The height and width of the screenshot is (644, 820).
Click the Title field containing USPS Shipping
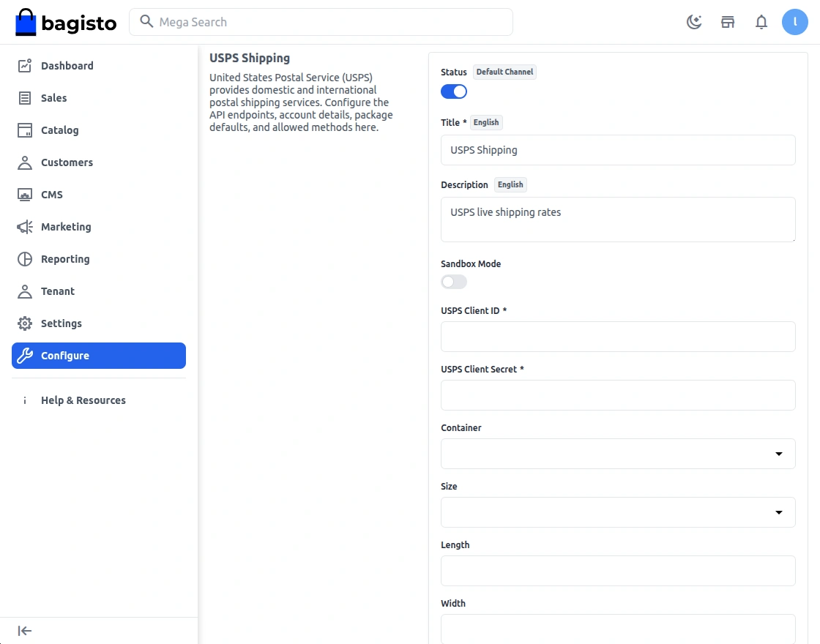click(618, 150)
